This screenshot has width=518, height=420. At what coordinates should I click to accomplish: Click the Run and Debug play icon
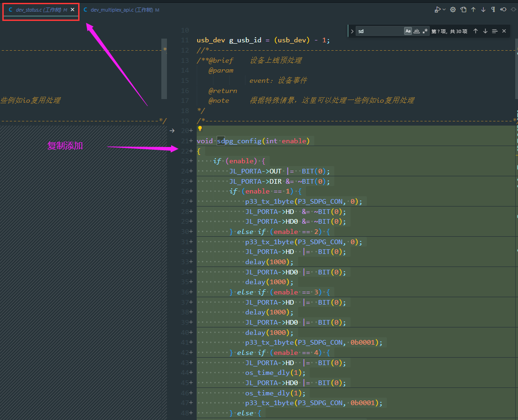coord(438,10)
